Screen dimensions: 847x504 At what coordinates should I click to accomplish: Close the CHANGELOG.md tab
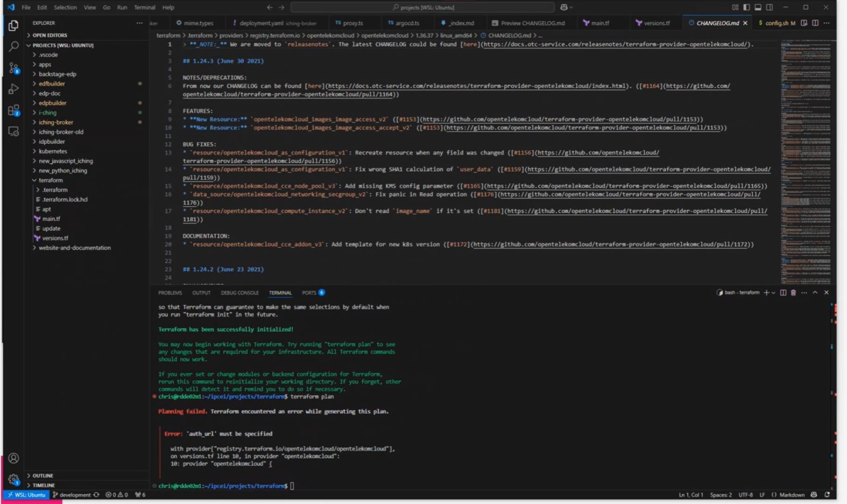click(745, 23)
